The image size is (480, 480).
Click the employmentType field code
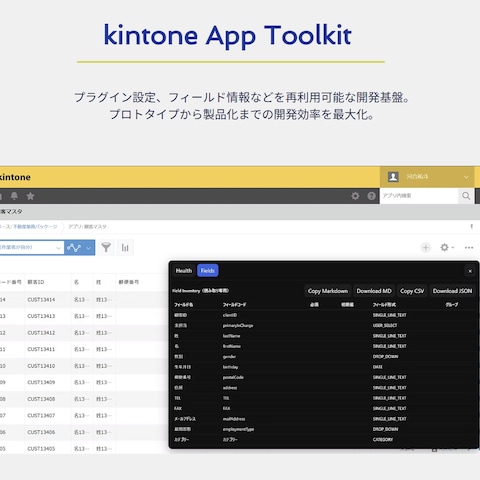click(238, 429)
